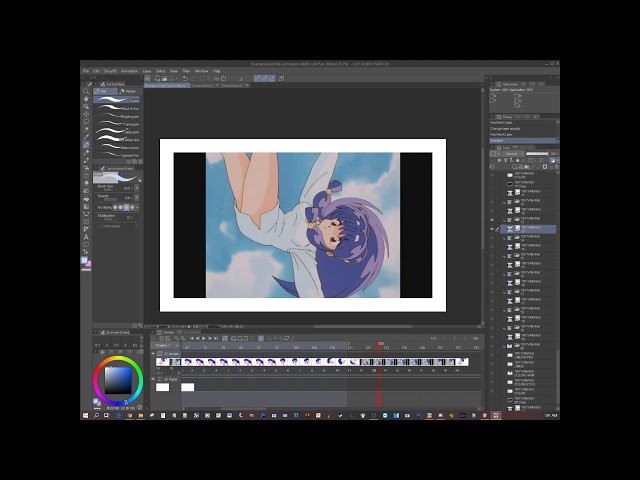Open the Timeline selector dropdown
Screen dimensions: 640x480
pos(166,346)
